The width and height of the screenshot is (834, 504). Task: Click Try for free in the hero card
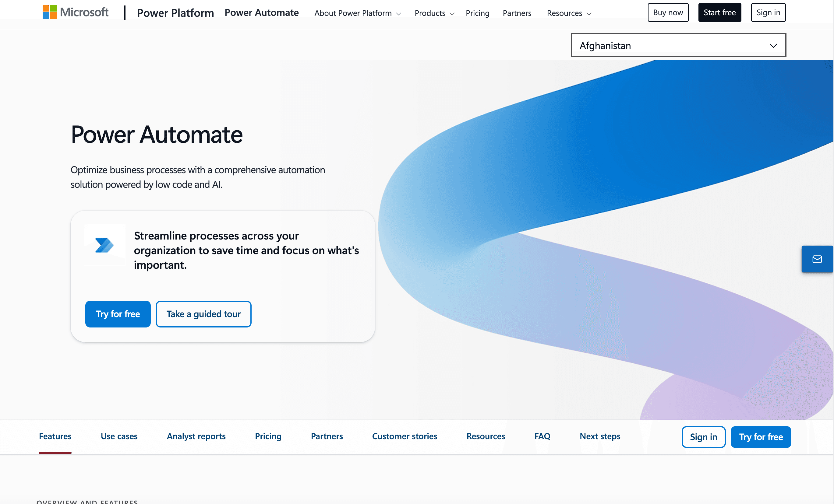[x=118, y=314]
